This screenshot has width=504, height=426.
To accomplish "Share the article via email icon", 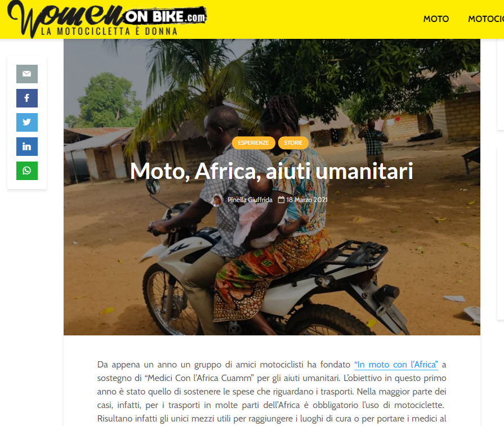I will [27, 74].
